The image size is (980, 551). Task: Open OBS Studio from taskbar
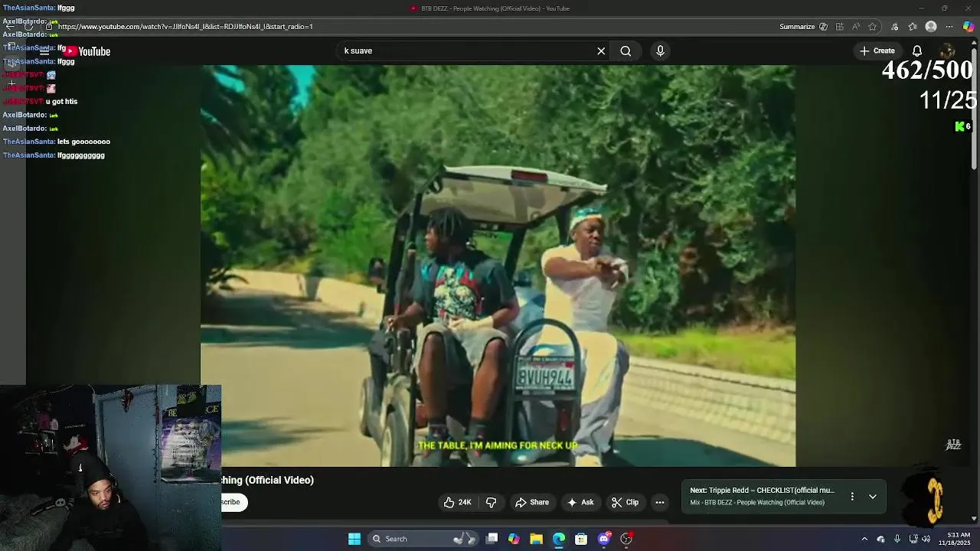point(626,539)
